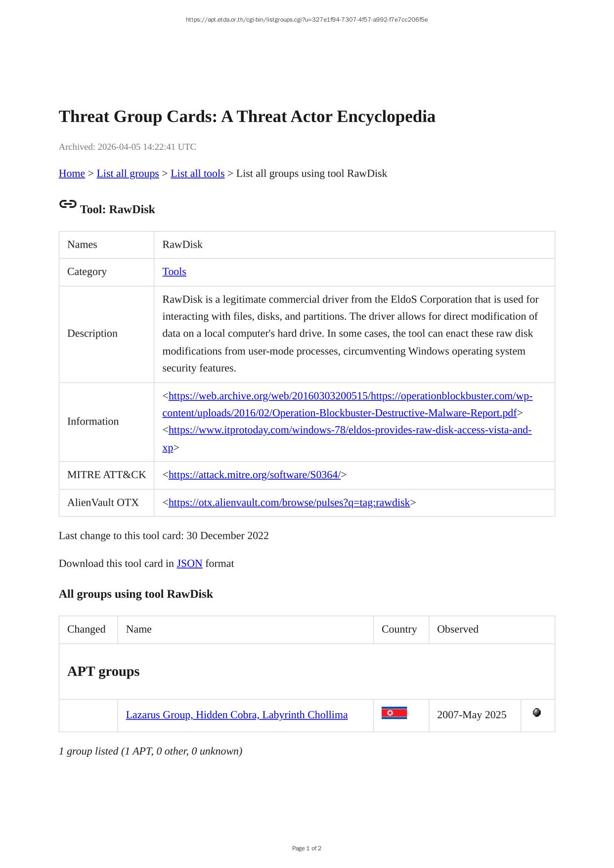The width and height of the screenshot is (614, 868).
Task: Go to the Home breadcrumb link
Action: 72,174
